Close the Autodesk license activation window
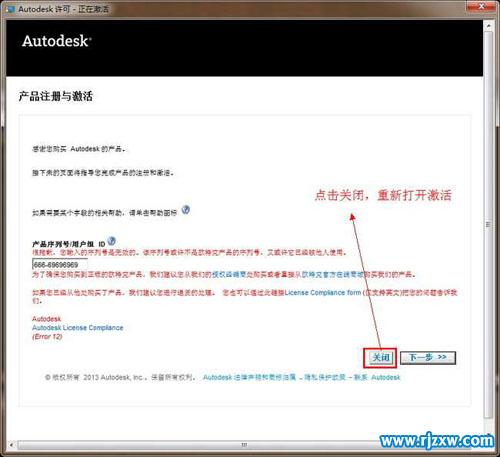Screen dimensions: 500x457 481,6
